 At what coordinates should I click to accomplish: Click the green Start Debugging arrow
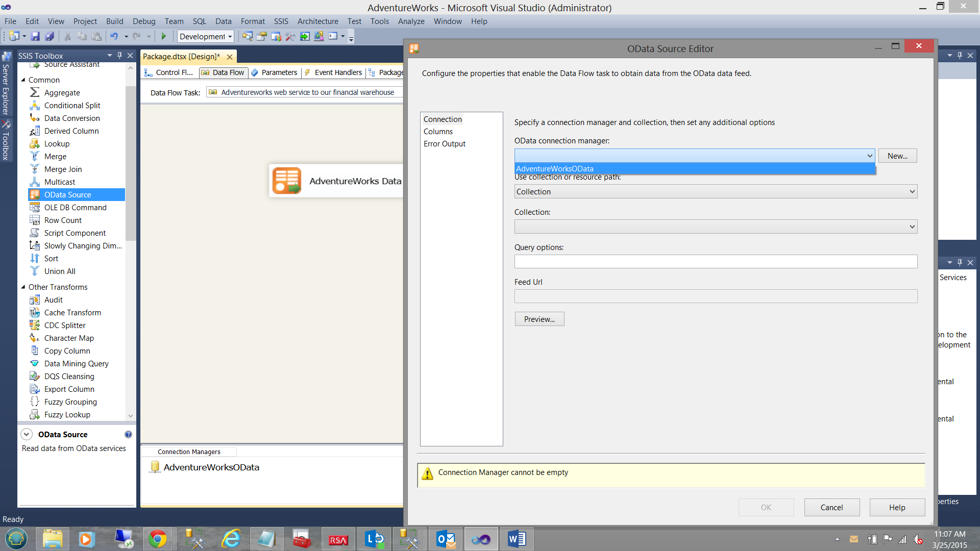(x=164, y=36)
